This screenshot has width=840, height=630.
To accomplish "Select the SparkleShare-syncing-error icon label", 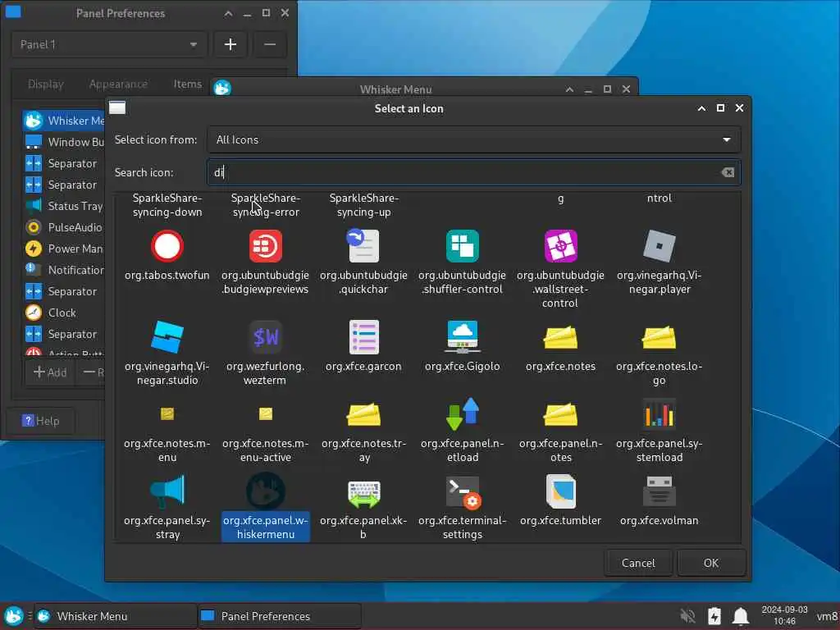I will pyautogui.click(x=266, y=205).
